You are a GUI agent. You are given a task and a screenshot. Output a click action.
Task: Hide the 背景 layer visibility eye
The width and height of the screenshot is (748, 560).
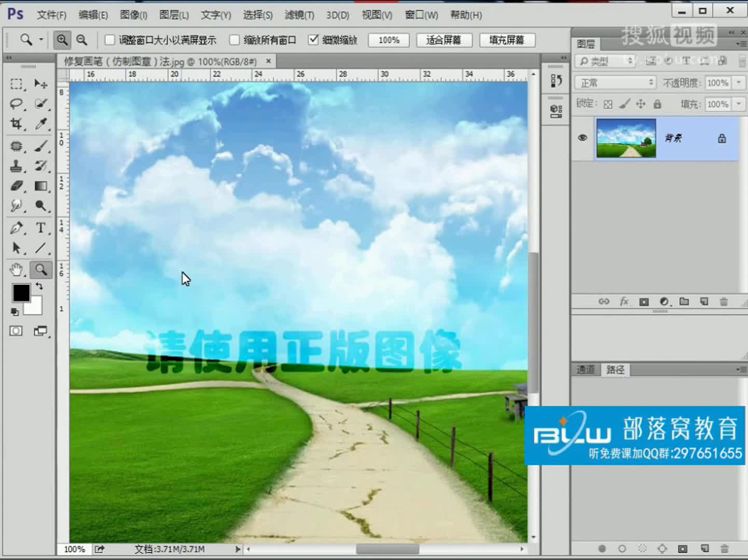tap(582, 137)
